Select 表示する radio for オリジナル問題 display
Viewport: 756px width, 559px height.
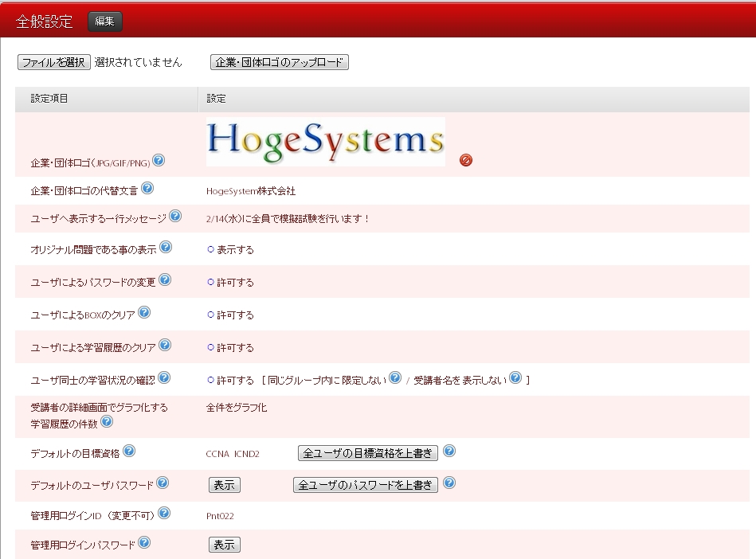211,249
